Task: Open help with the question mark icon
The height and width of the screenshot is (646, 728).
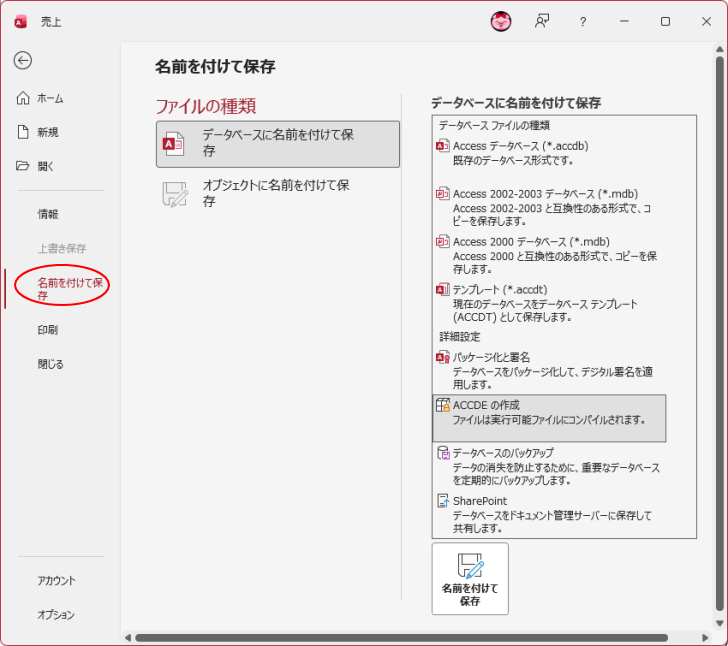Action: 583,21
